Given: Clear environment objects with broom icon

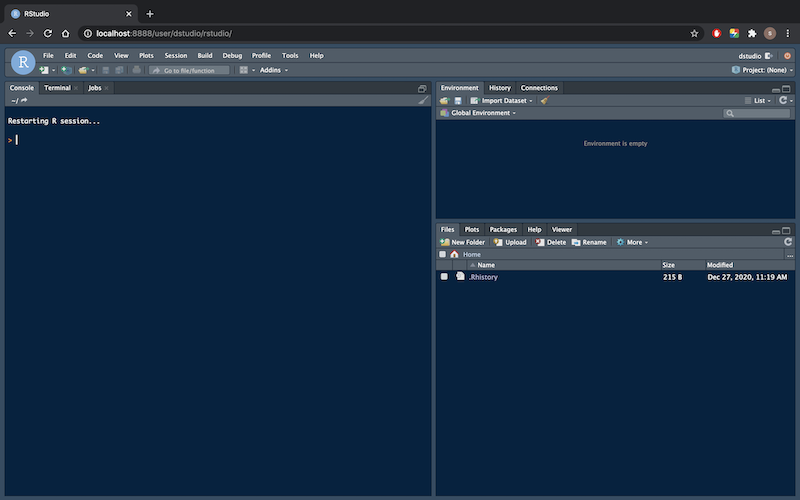Looking at the screenshot, I should click(x=544, y=101).
